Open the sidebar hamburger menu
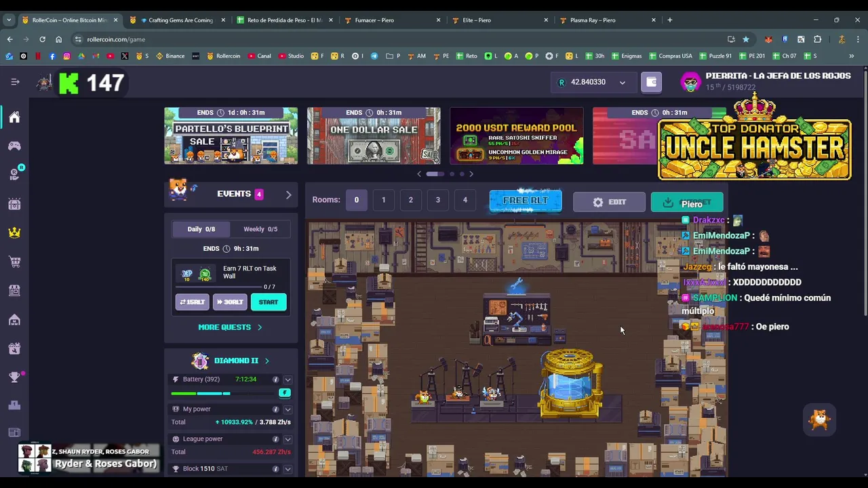The height and width of the screenshot is (488, 868). click(15, 82)
